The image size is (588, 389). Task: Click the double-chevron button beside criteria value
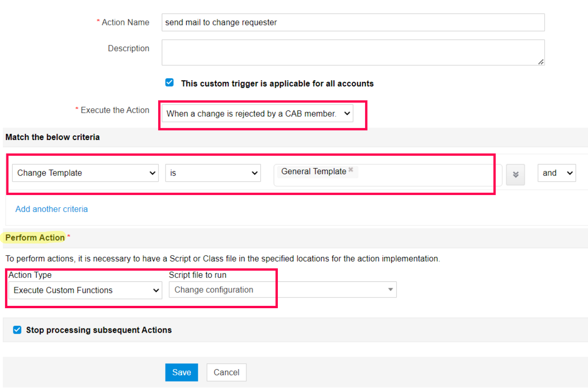tap(515, 174)
